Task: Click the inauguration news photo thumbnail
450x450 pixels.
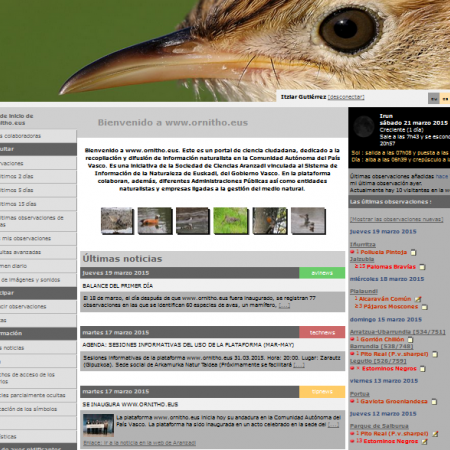Action: (98, 425)
